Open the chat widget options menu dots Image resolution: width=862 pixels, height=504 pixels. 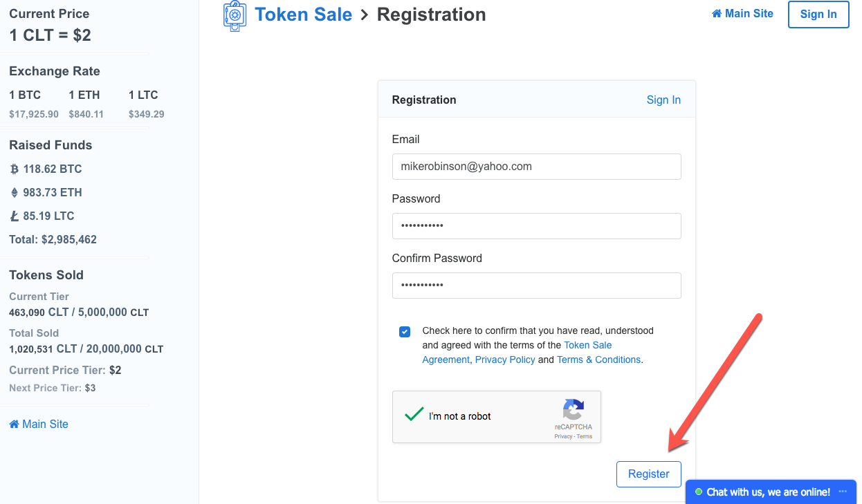click(x=843, y=492)
